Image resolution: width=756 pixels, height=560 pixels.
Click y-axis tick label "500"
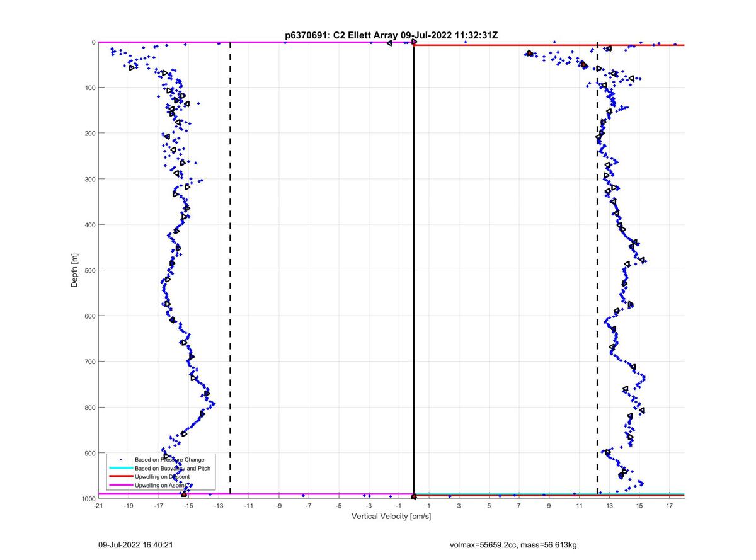pos(89,270)
